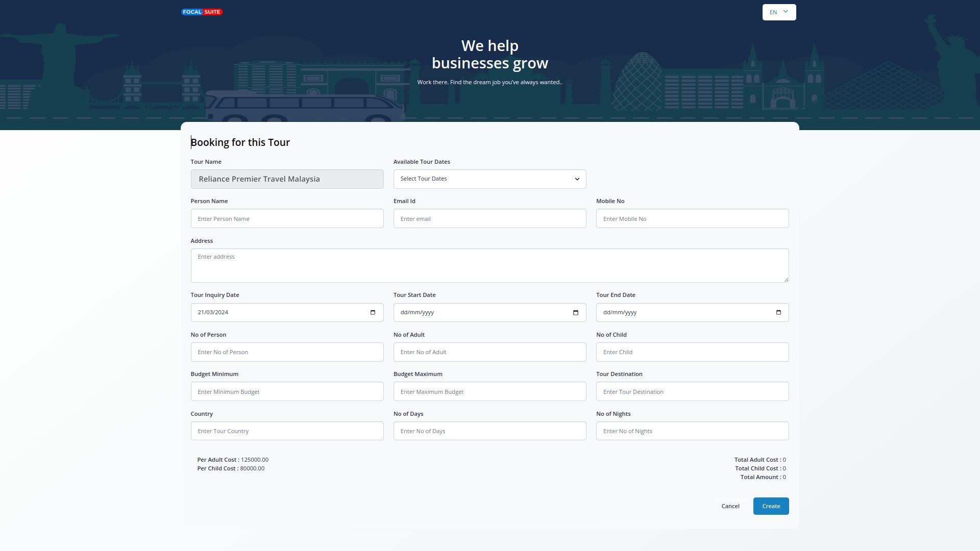
Task: Click inside the Address text area
Action: coord(489,265)
